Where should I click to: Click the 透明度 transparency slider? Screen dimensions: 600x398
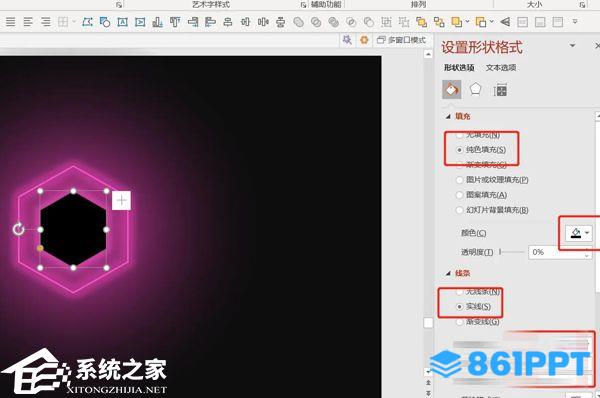[512, 252]
